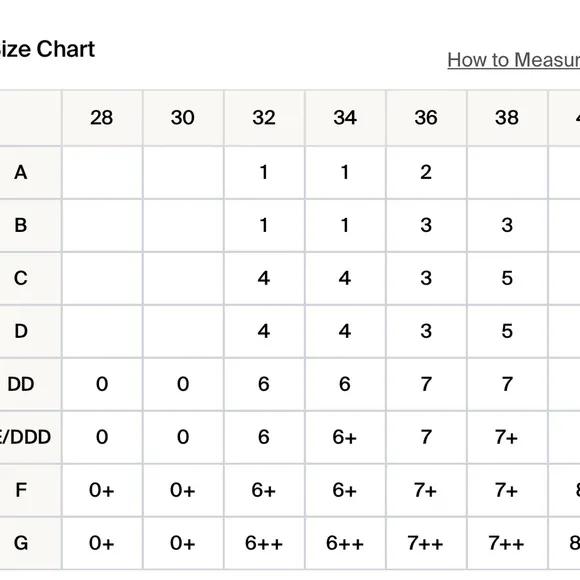Select the C cup row label
The image size is (580, 580).
tap(21, 278)
